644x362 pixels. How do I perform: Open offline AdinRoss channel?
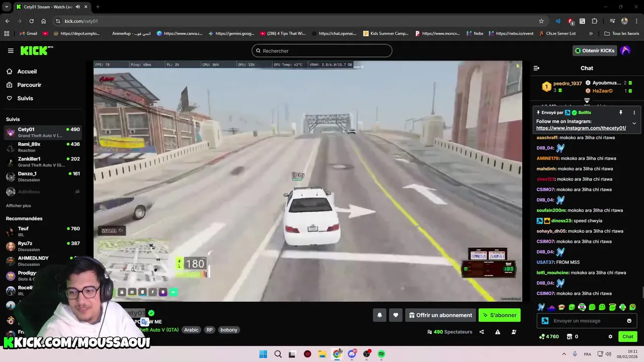pyautogui.click(x=43, y=192)
